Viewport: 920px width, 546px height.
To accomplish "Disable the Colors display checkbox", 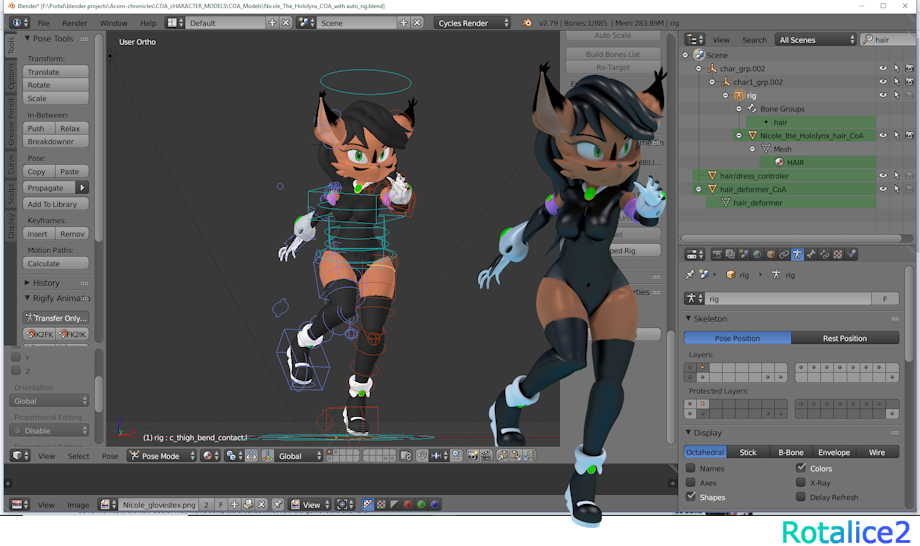I will [801, 468].
